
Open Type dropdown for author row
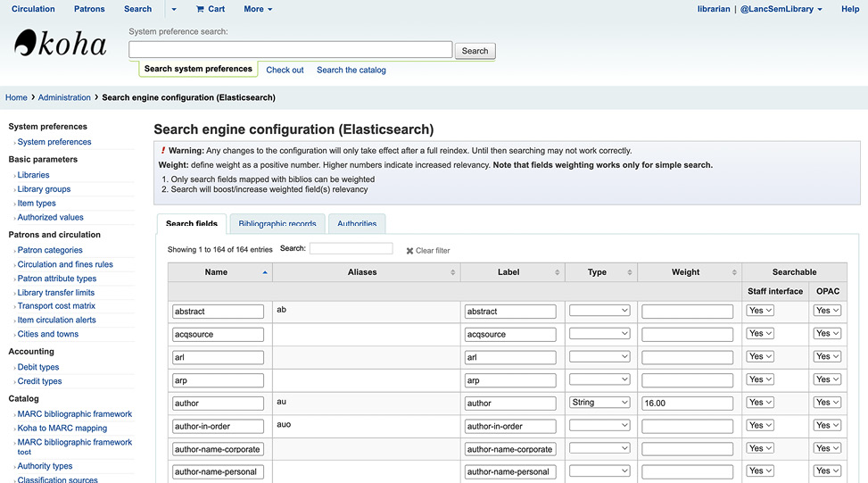(x=599, y=403)
